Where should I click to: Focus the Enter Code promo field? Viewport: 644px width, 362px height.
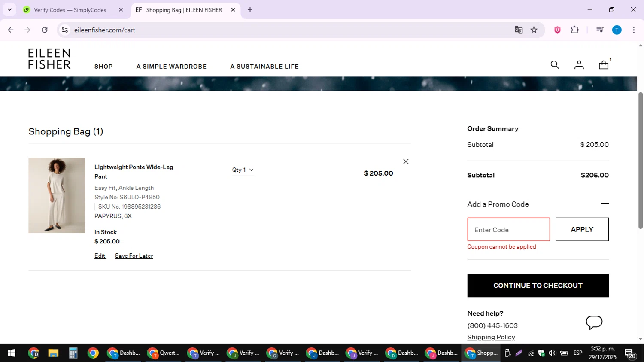click(x=508, y=229)
